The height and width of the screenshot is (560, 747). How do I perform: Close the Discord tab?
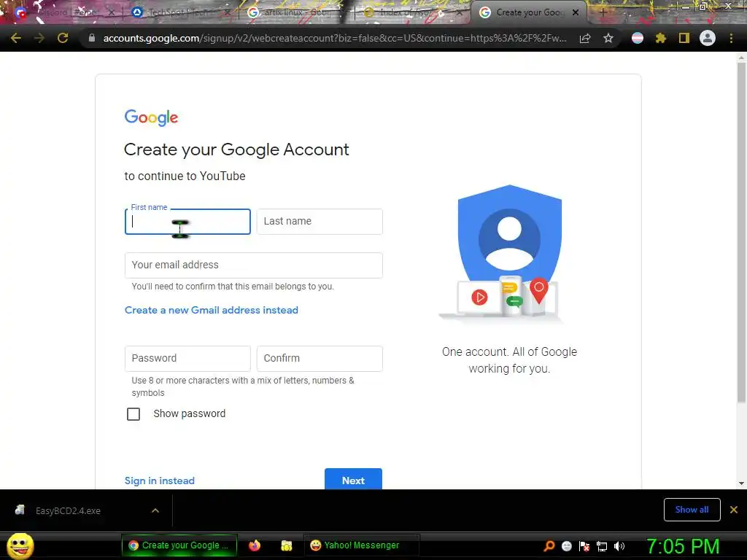112,12
